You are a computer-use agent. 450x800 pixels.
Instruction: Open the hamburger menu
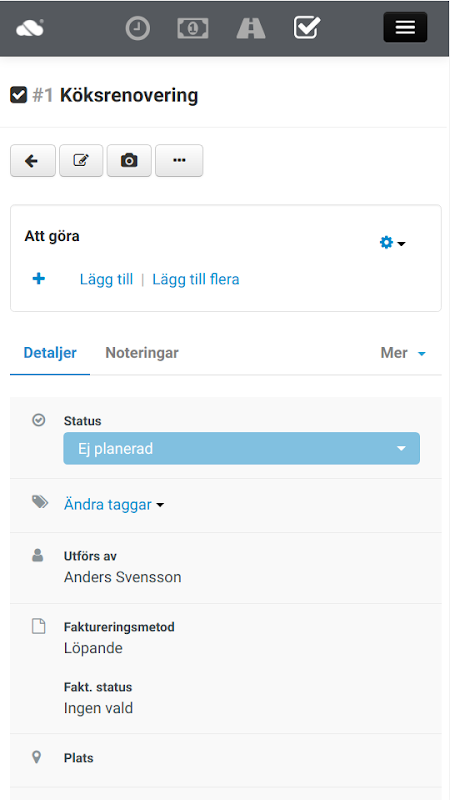coord(405,27)
